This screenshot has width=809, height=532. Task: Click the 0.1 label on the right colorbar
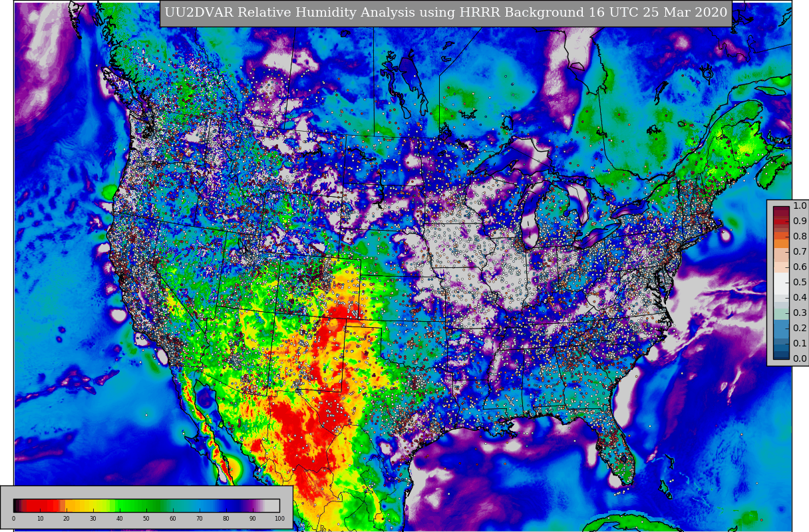coord(800,343)
